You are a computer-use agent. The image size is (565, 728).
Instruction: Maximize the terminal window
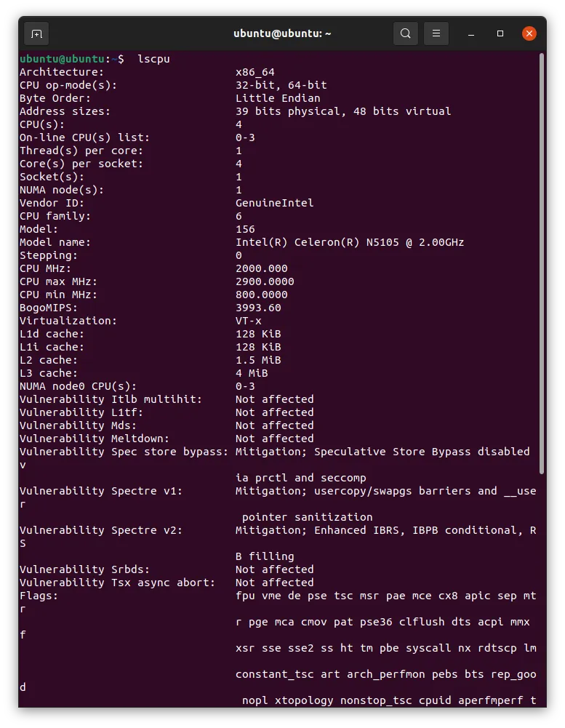[x=500, y=33]
